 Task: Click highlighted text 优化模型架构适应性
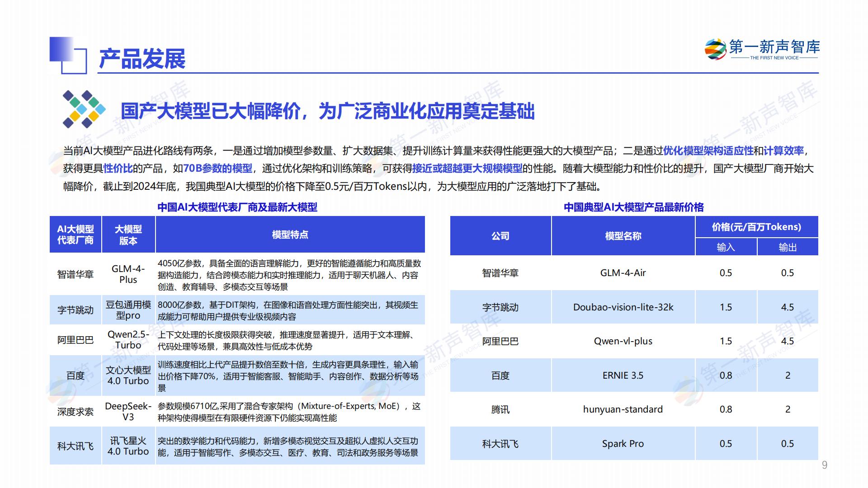pyautogui.click(x=708, y=151)
